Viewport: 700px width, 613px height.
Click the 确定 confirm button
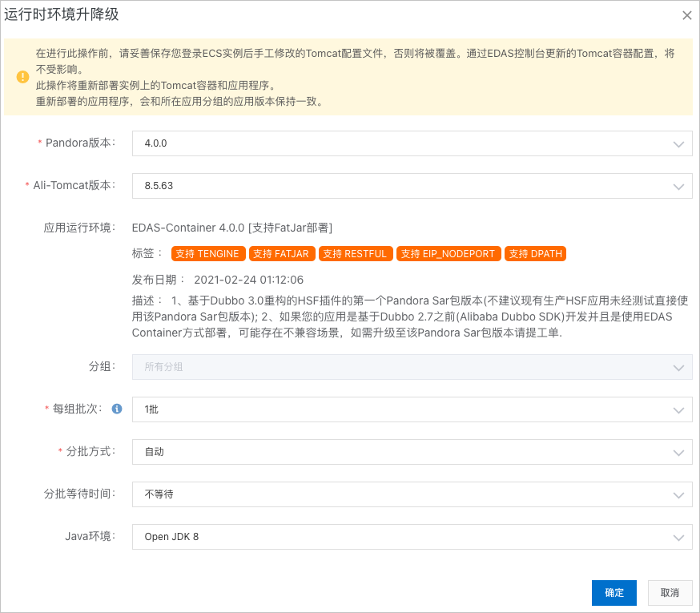614,593
